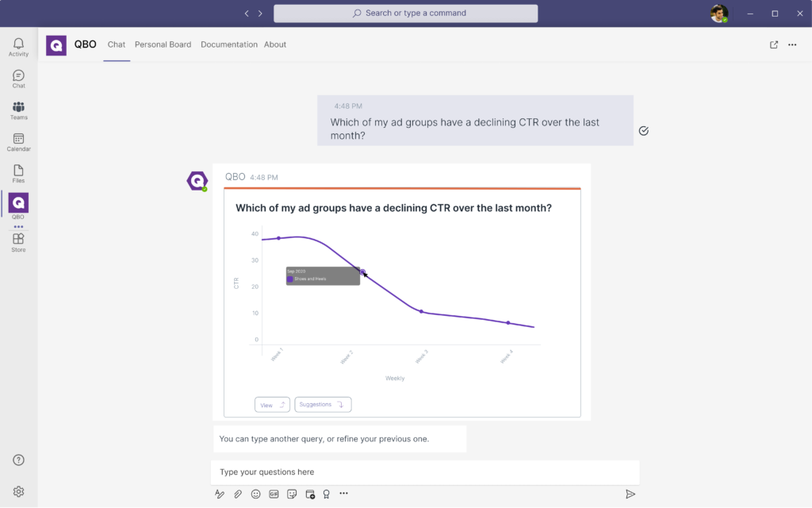This screenshot has width=812, height=508.
Task: Open Teams in the sidebar
Action: point(18,110)
